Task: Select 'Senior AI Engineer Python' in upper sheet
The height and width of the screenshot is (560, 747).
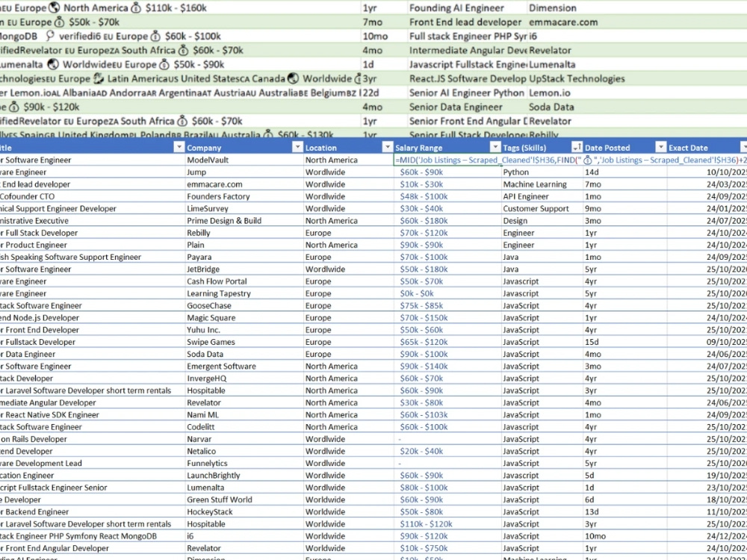Action: tap(467, 93)
